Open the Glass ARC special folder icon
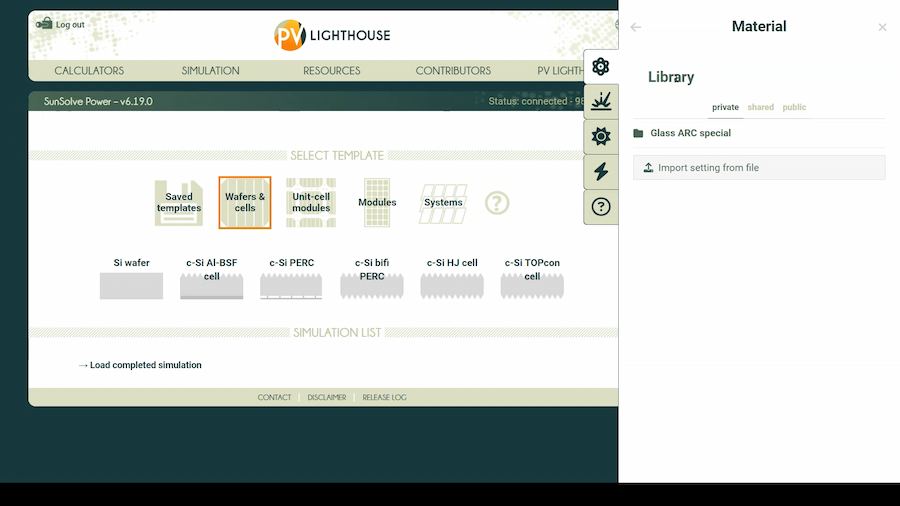This screenshot has height=506, width=900. tap(638, 133)
